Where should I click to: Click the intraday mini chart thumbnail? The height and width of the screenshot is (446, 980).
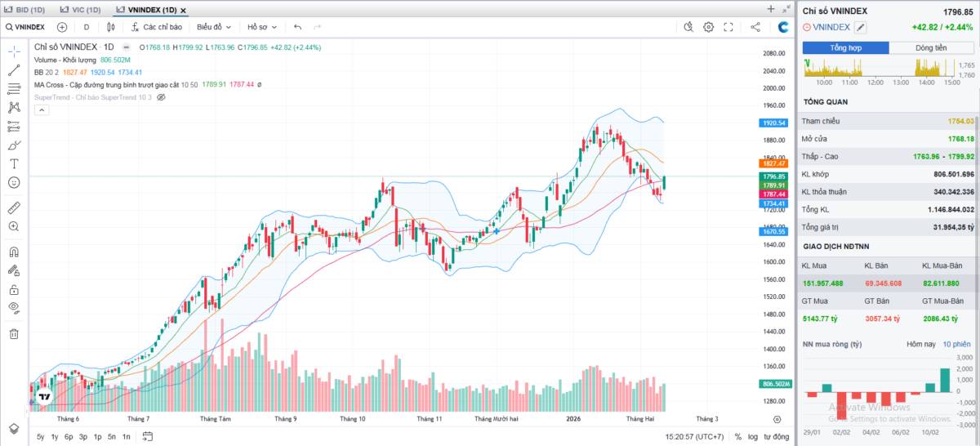[x=879, y=68]
